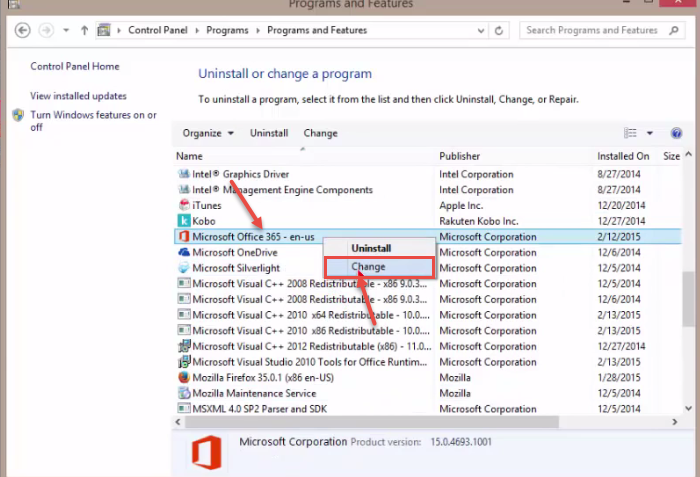The image size is (700, 477).
Task: Open Control Panel breadcrumb
Action: pyautogui.click(x=158, y=30)
